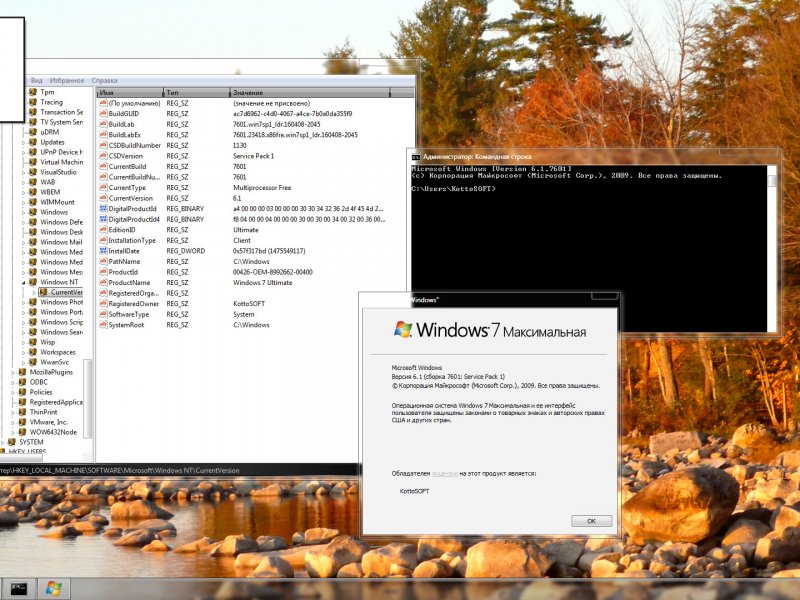Collapse the Windows NT tree node

[x=23, y=283]
